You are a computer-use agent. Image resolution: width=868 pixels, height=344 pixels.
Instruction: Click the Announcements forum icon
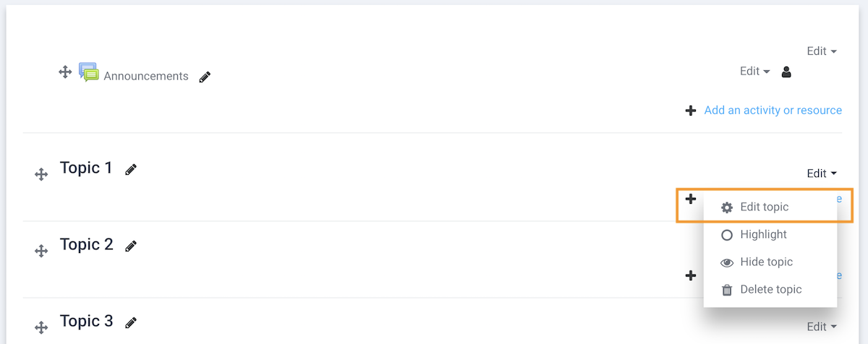(x=88, y=72)
